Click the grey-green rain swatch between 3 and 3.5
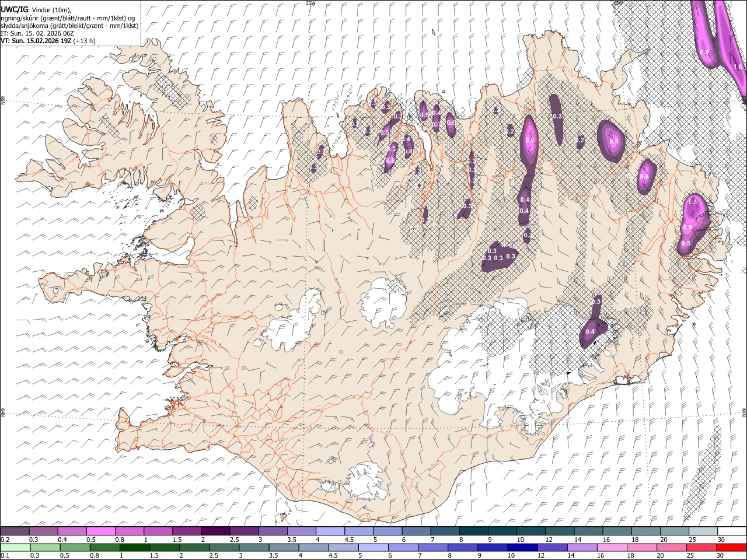The width and height of the screenshot is (747, 560). [254, 548]
